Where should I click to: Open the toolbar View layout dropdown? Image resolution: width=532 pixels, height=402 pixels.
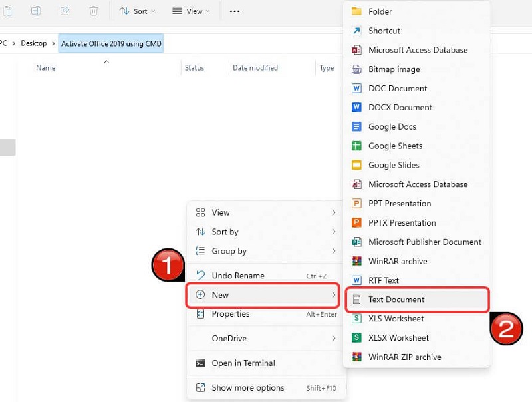point(191,11)
